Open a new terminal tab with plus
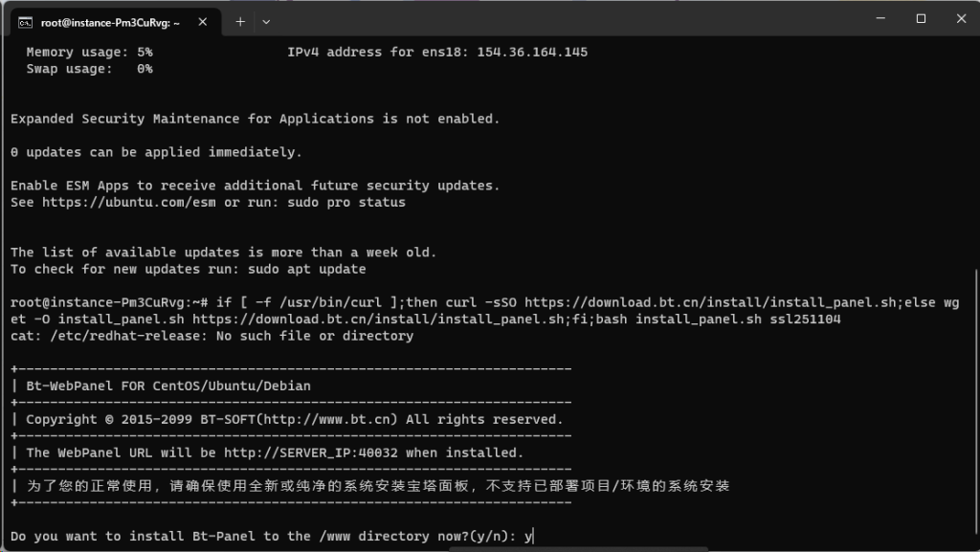 [x=240, y=21]
